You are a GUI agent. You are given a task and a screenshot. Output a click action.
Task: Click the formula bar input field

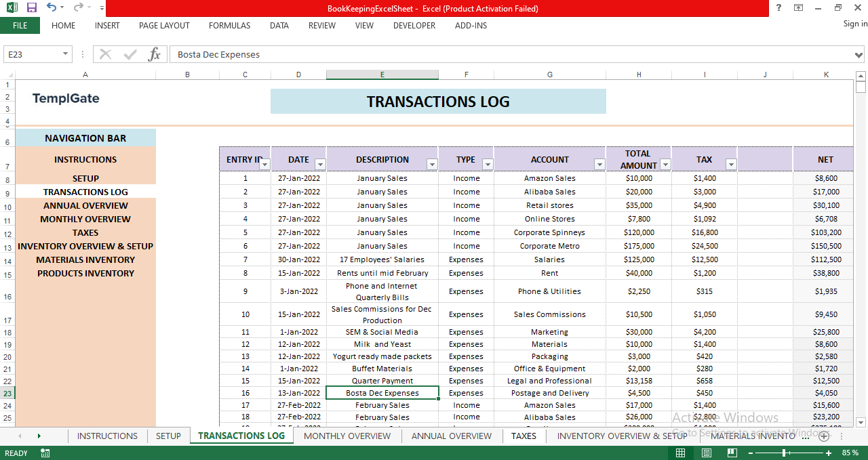tap(512, 54)
